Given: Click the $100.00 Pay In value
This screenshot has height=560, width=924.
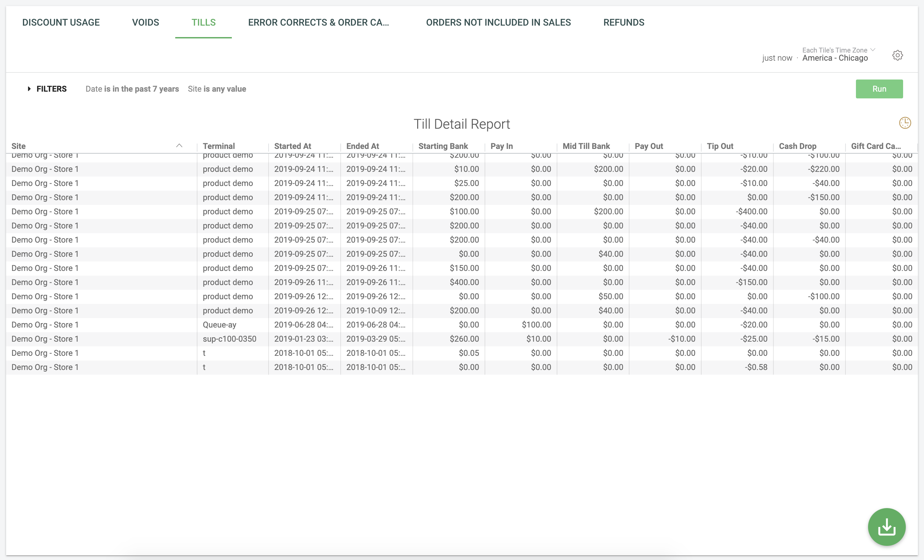Looking at the screenshot, I should tap(536, 325).
